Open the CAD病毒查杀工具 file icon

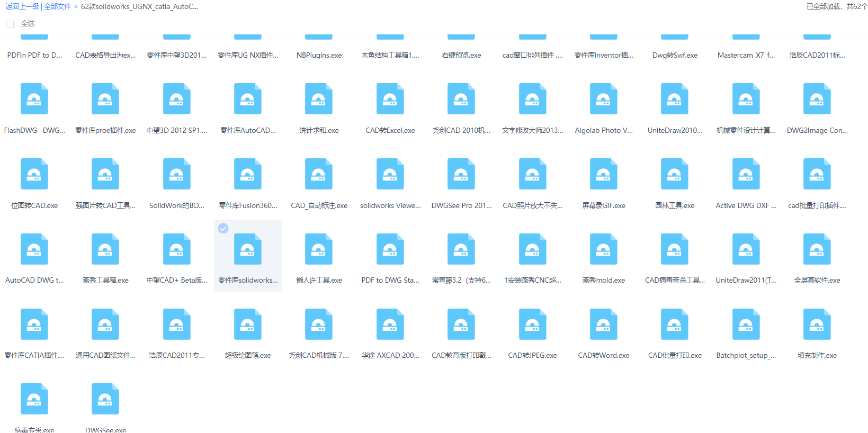pos(675,249)
